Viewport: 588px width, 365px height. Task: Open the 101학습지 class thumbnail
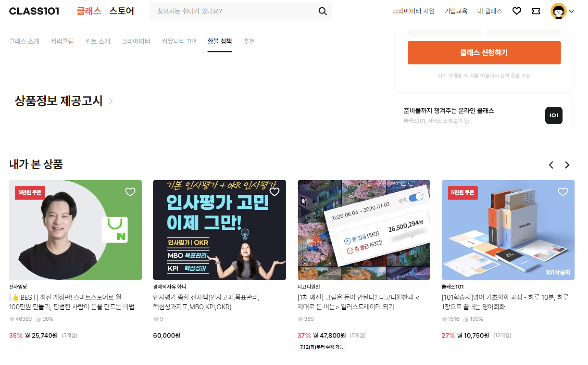coord(508,230)
